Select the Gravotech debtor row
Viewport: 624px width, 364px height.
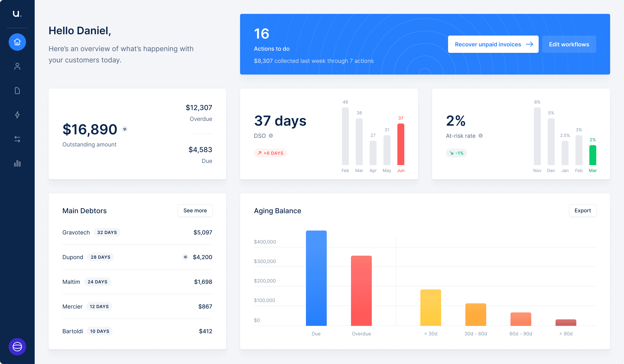click(137, 232)
